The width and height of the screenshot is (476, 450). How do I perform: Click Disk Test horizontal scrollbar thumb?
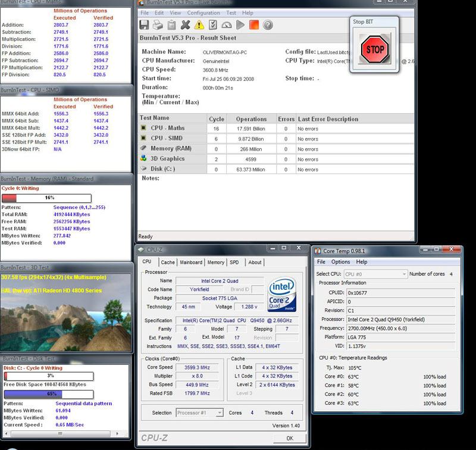pyautogui.click(x=60, y=433)
